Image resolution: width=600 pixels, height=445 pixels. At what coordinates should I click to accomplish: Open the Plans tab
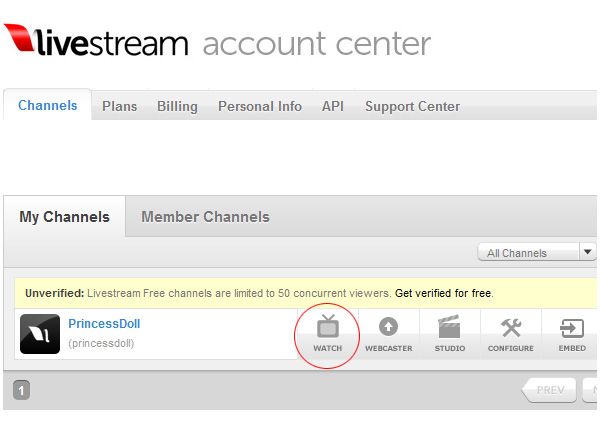(119, 106)
